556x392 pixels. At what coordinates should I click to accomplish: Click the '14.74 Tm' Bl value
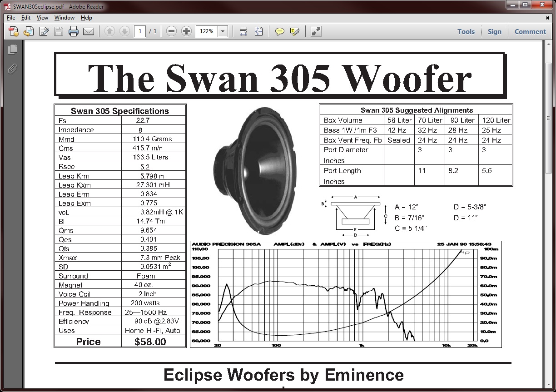click(150, 221)
